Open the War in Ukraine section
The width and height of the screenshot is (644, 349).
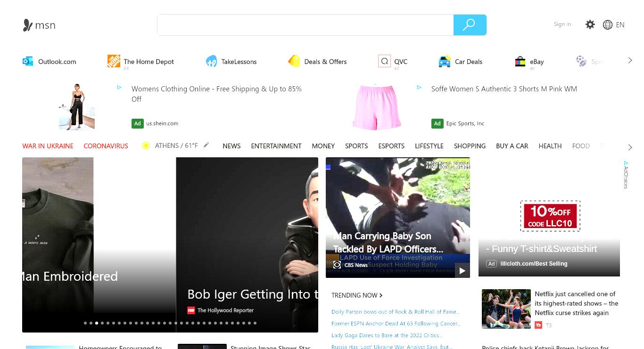click(x=48, y=146)
